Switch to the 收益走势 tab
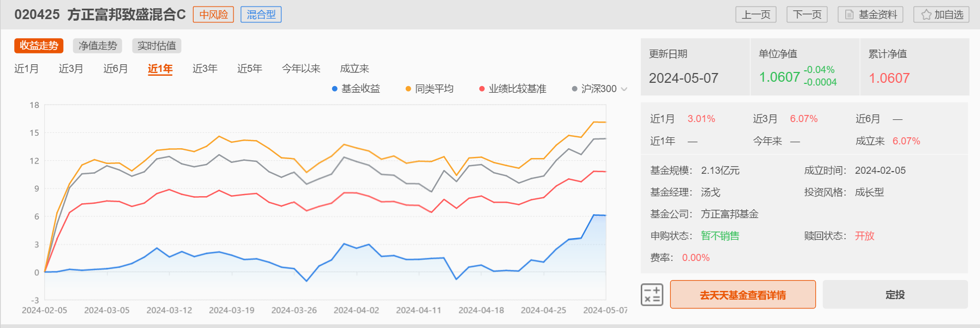980x328 pixels. [39, 46]
